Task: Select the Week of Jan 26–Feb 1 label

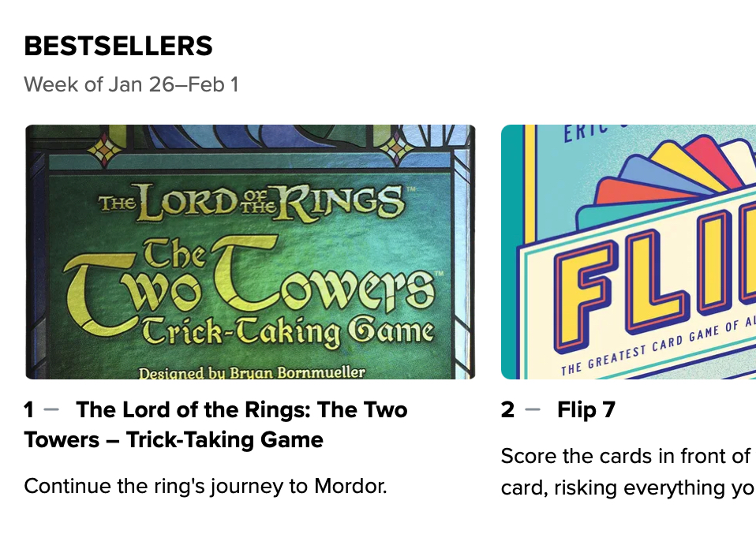Action: [x=131, y=84]
